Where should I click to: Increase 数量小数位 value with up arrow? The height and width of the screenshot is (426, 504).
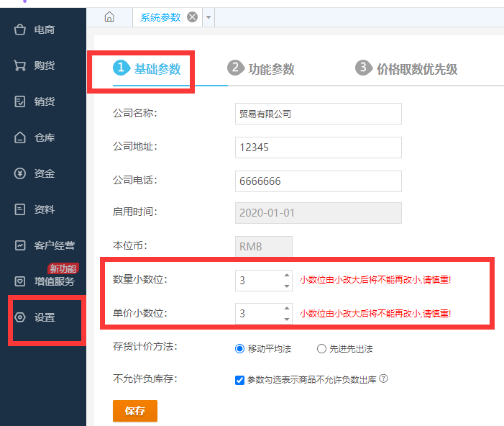pyautogui.click(x=287, y=276)
